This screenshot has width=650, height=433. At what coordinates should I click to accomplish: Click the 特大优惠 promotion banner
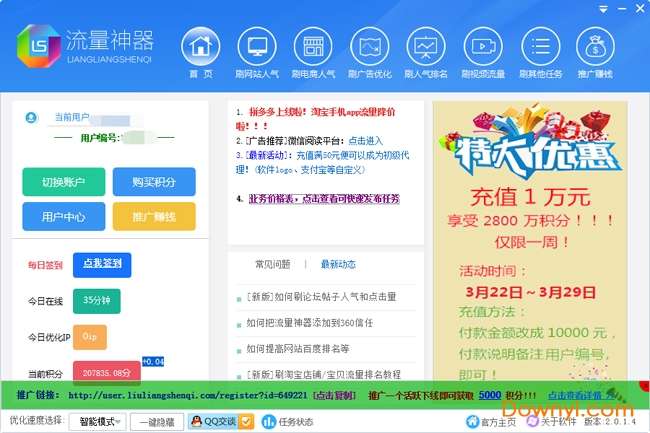point(530,242)
